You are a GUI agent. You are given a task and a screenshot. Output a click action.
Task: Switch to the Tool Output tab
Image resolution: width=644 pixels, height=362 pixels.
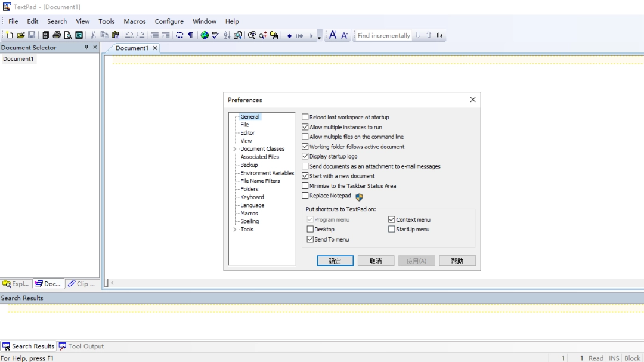point(81,346)
